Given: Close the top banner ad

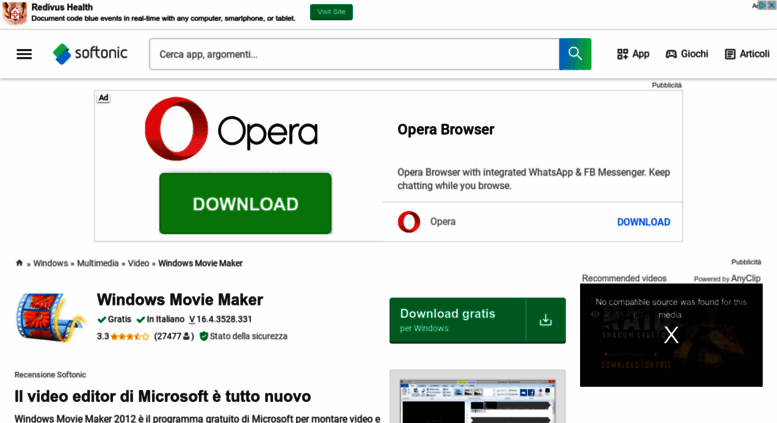Looking at the screenshot, I should click(x=772, y=5).
